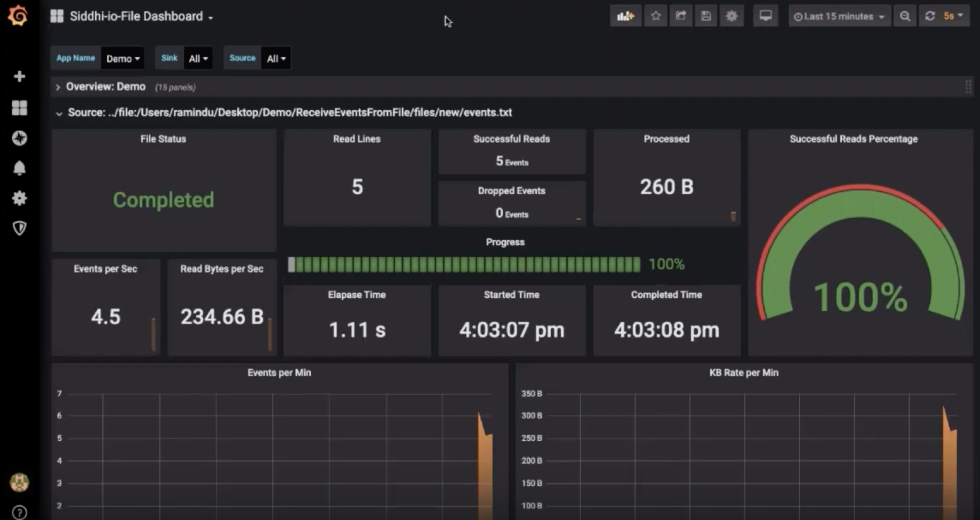This screenshot has width=980, height=520.
Task: Click the Grafana logo home icon
Action: (x=18, y=16)
